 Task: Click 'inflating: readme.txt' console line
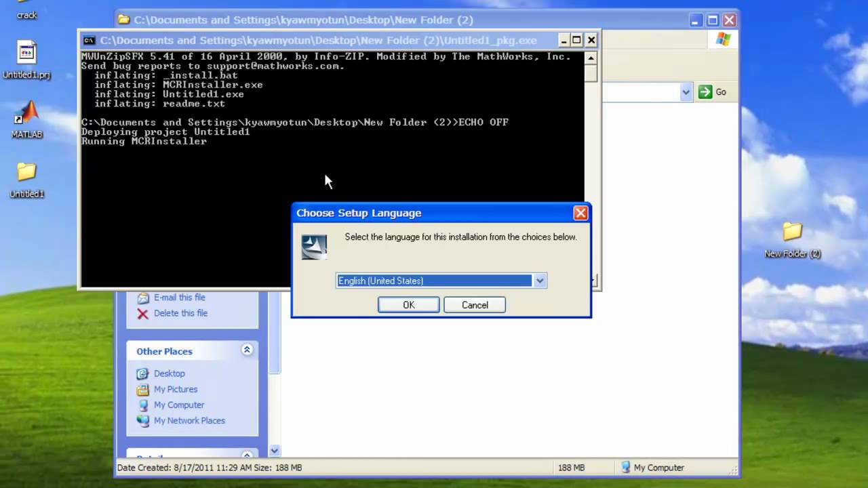(x=159, y=104)
